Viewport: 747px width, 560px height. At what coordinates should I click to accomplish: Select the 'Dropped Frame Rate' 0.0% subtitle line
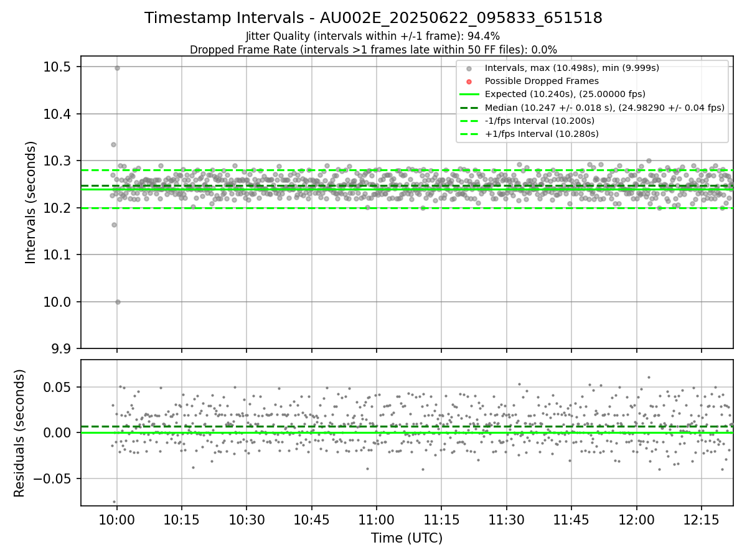374,49
